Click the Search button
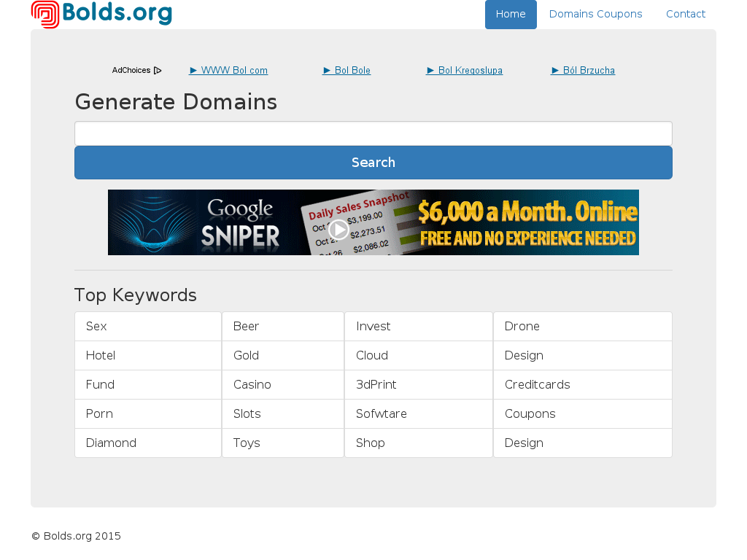The height and width of the screenshot is (560, 747). (x=373, y=163)
